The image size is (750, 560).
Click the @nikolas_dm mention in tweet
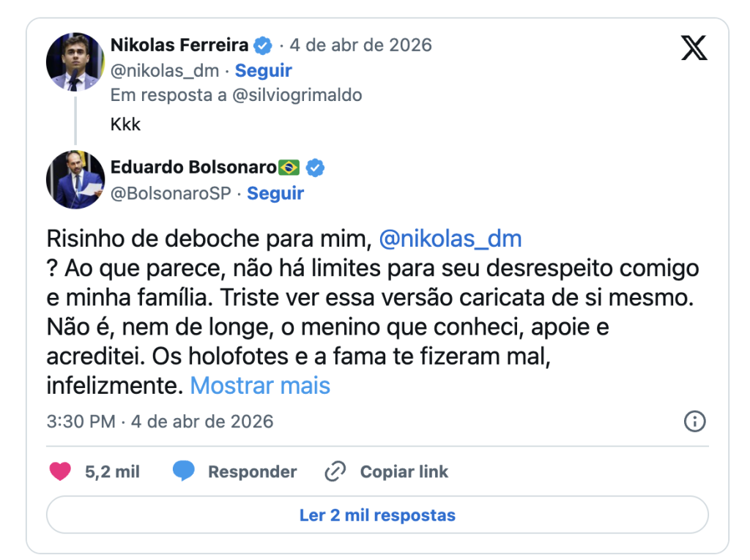450,239
